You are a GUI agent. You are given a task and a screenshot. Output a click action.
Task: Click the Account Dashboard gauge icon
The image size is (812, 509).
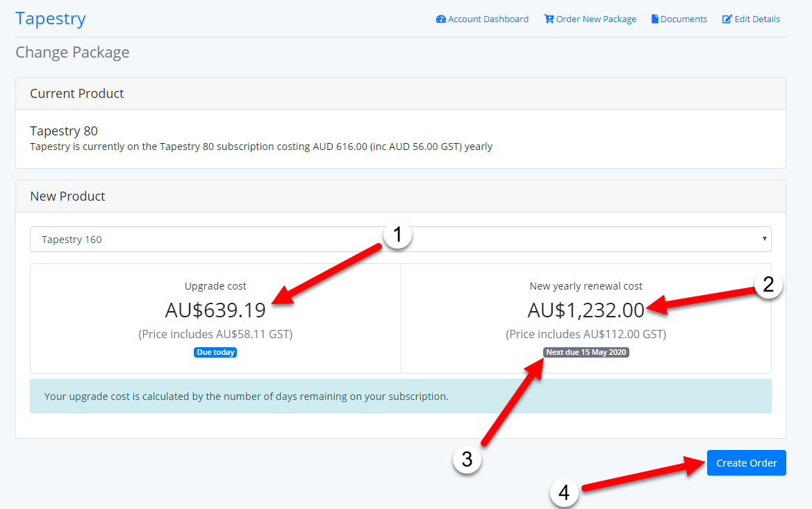coord(440,19)
